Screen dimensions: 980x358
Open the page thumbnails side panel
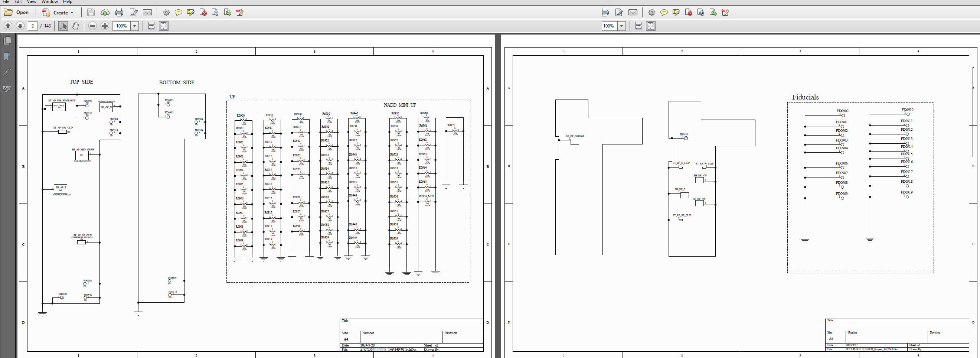click(x=7, y=41)
